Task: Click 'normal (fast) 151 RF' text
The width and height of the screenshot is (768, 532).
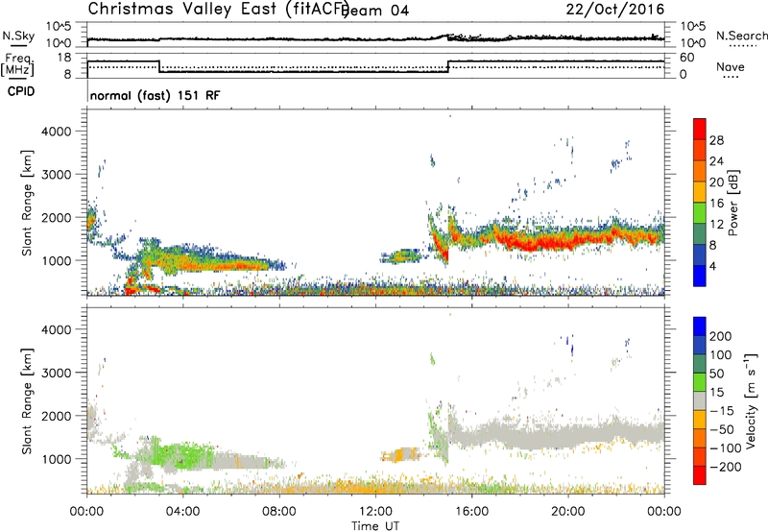Action: coord(156,95)
